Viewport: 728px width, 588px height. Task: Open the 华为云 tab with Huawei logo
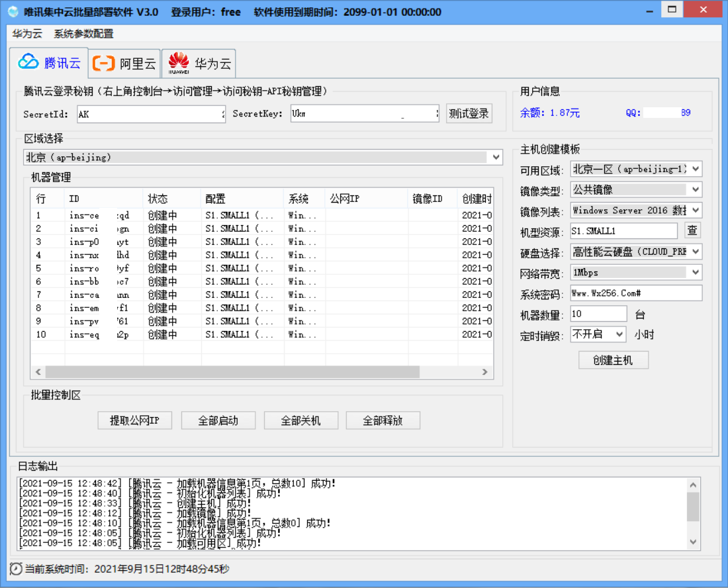pos(199,64)
